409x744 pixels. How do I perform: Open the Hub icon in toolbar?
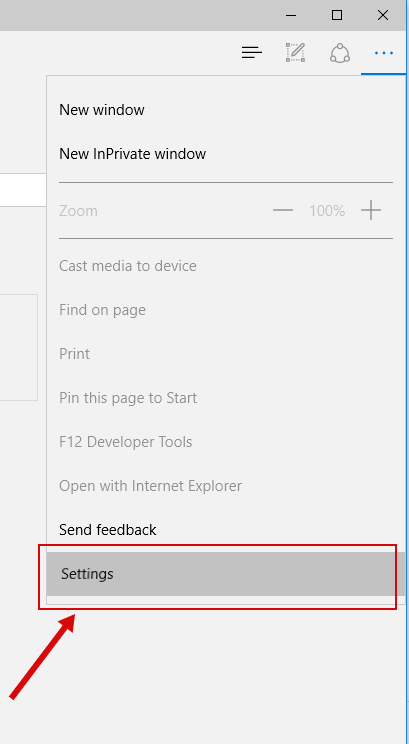point(251,52)
